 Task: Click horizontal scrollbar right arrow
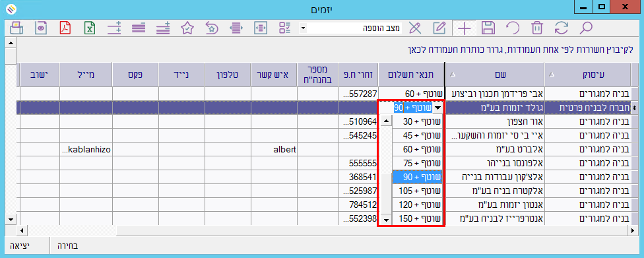tap(633, 230)
